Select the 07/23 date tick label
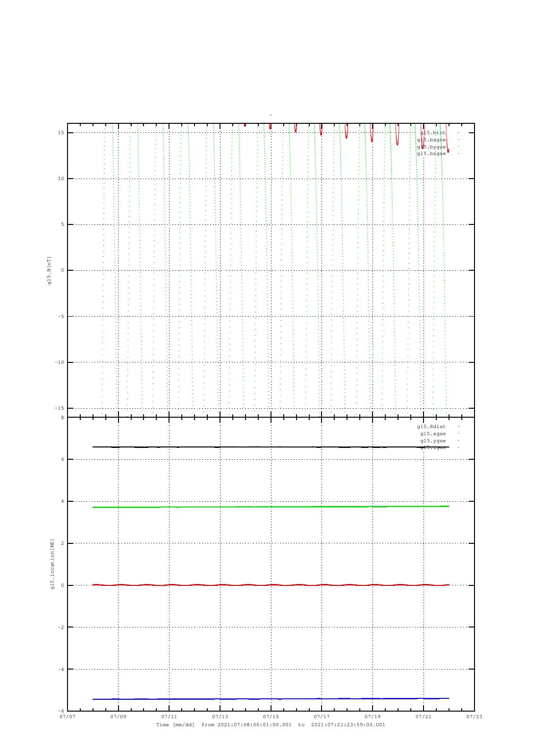Viewport: 534px width, 756px height. [475, 716]
